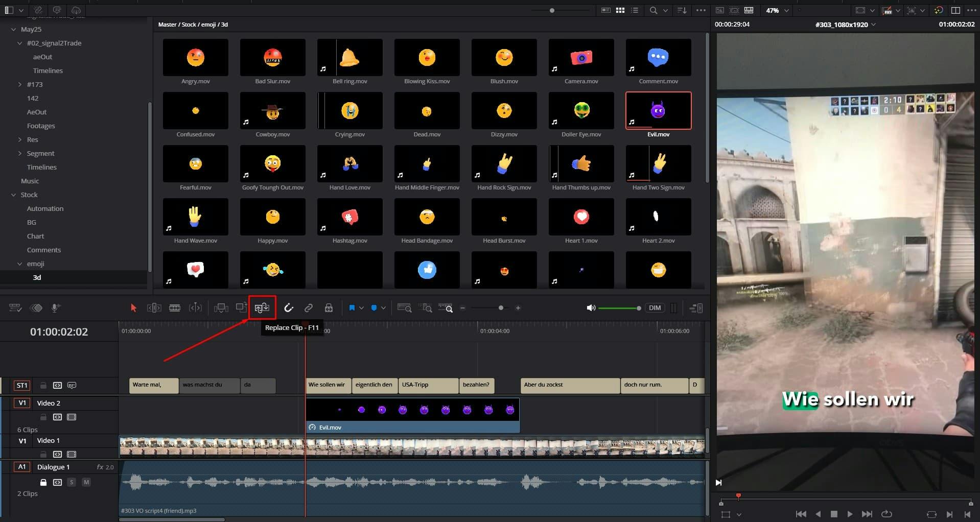980x522 pixels.
Task: Click the timeline zoom plus button
Action: [518, 308]
